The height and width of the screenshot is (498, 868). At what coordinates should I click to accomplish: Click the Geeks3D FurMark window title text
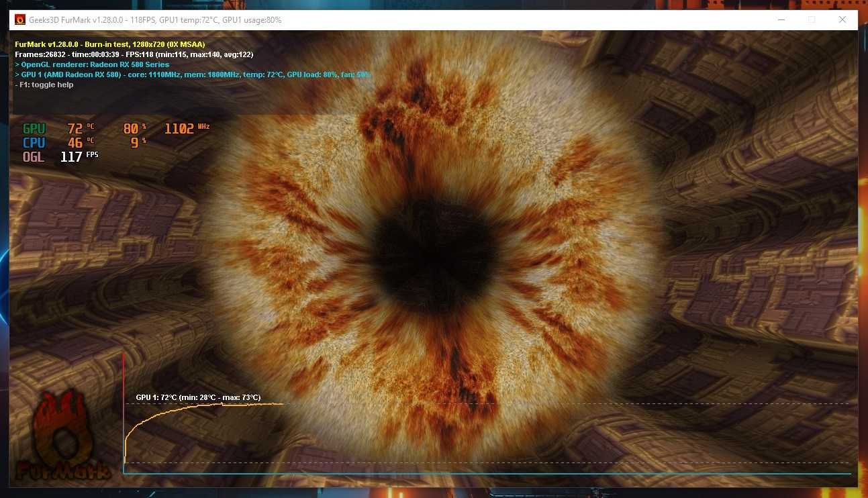tap(155, 20)
